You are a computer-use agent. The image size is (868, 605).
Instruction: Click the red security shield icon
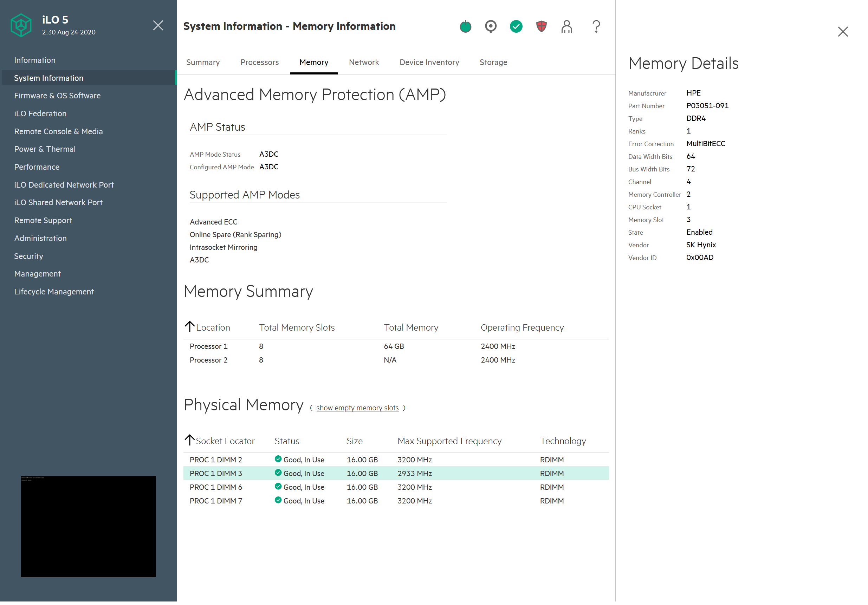point(542,26)
